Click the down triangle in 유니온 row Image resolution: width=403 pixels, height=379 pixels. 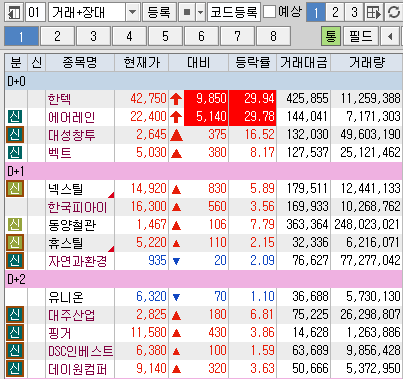point(176,297)
